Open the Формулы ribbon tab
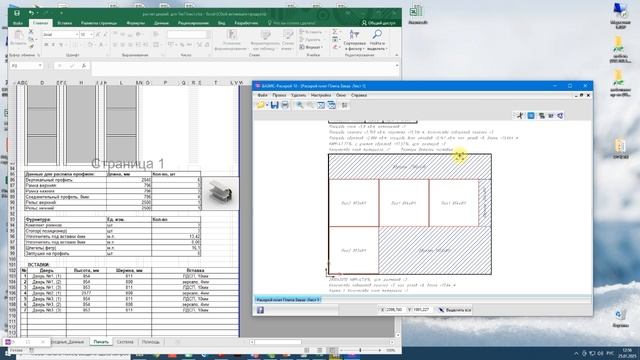This screenshot has width=640, height=360. 136,23
